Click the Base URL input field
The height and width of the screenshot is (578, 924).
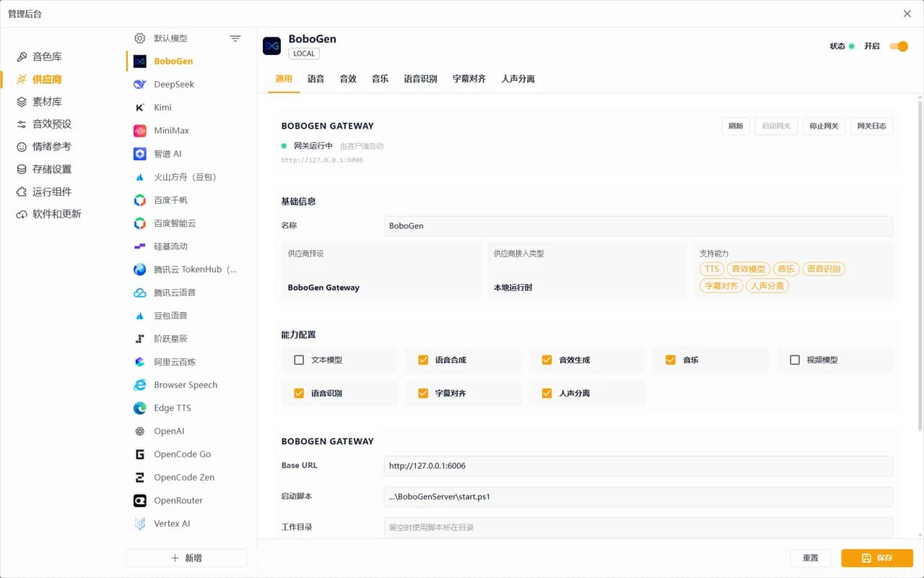(x=638, y=466)
